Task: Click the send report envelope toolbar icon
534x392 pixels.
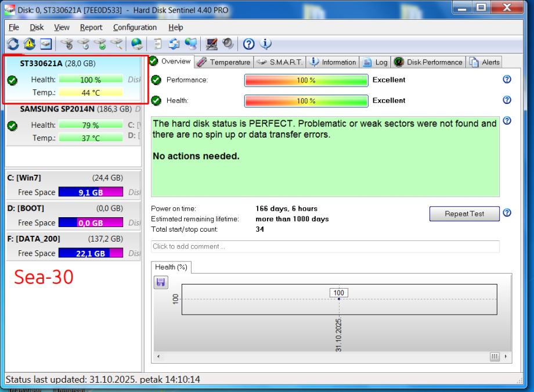Action: (174, 44)
